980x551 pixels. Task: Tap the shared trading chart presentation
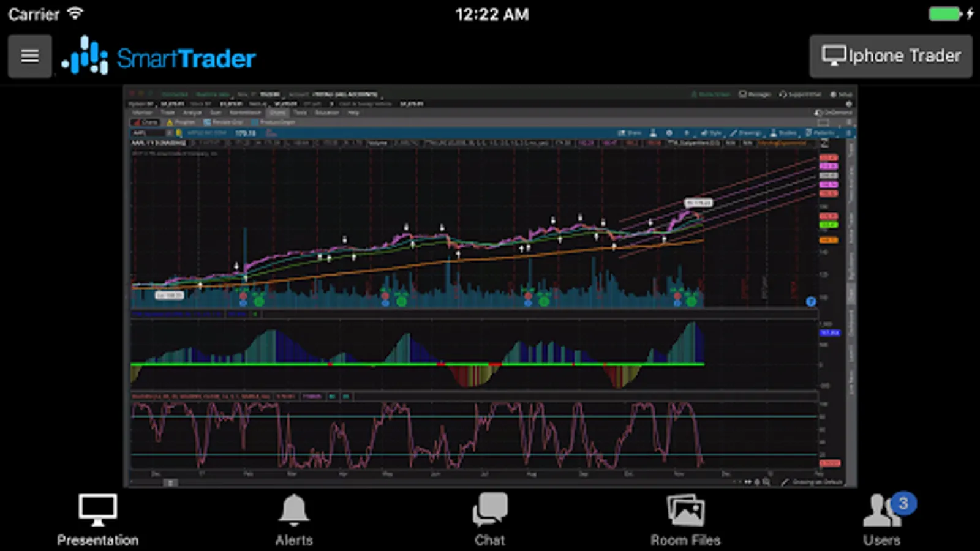pyautogui.click(x=490, y=286)
